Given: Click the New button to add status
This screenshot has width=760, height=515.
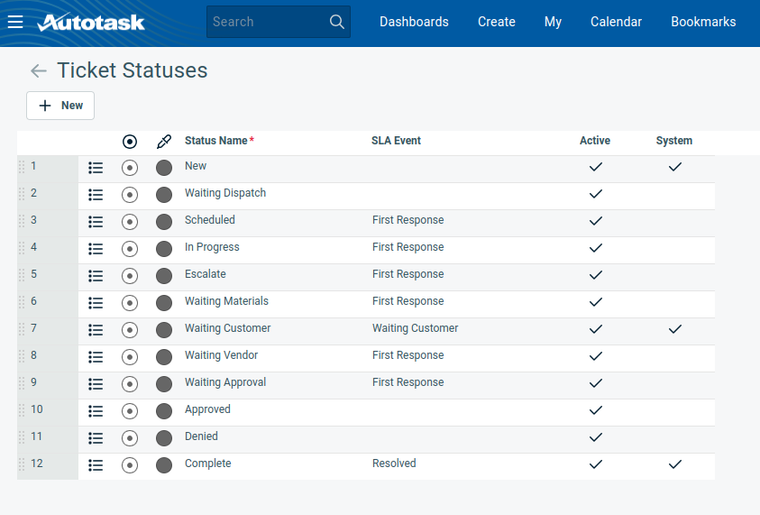Looking at the screenshot, I should [x=60, y=106].
